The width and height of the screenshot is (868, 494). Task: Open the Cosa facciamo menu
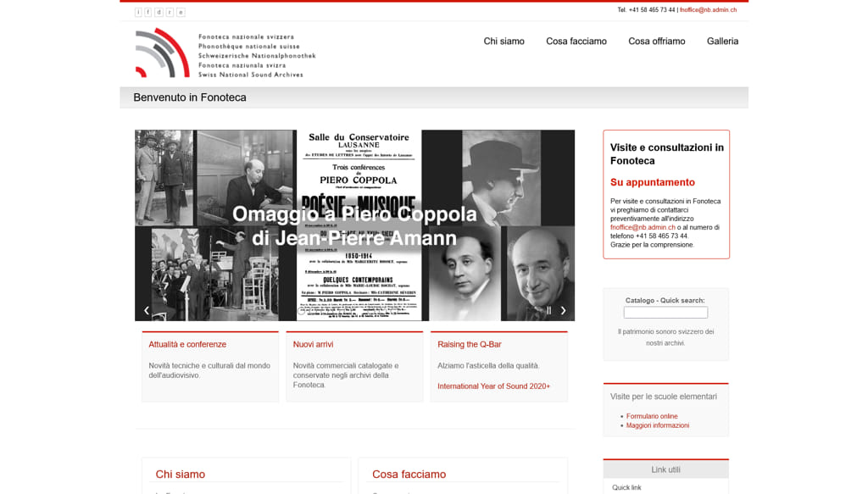point(576,41)
